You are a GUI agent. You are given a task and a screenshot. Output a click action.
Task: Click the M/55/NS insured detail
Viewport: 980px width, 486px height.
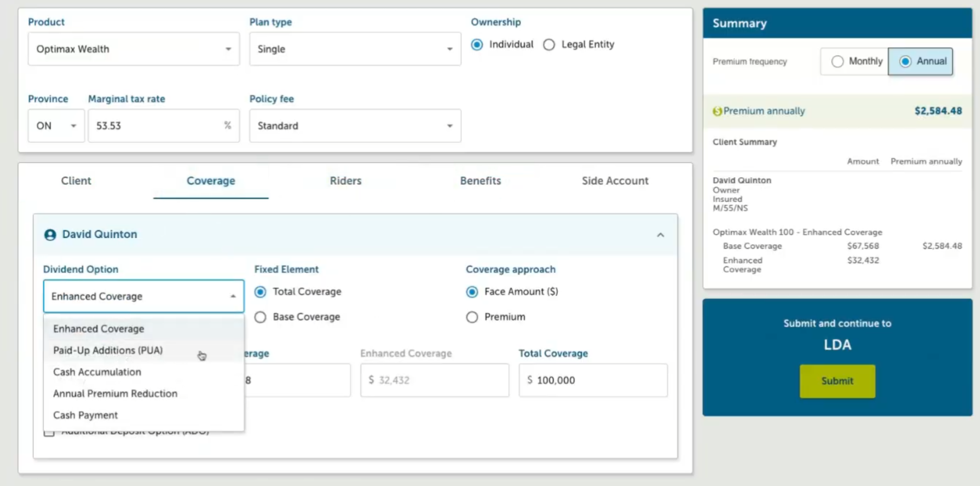coord(730,208)
